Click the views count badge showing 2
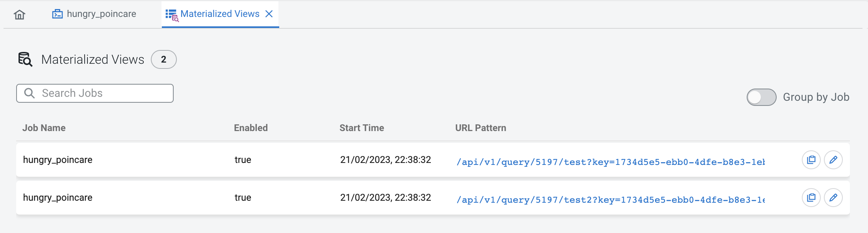The width and height of the screenshot is (868, 233). point(163,59)
